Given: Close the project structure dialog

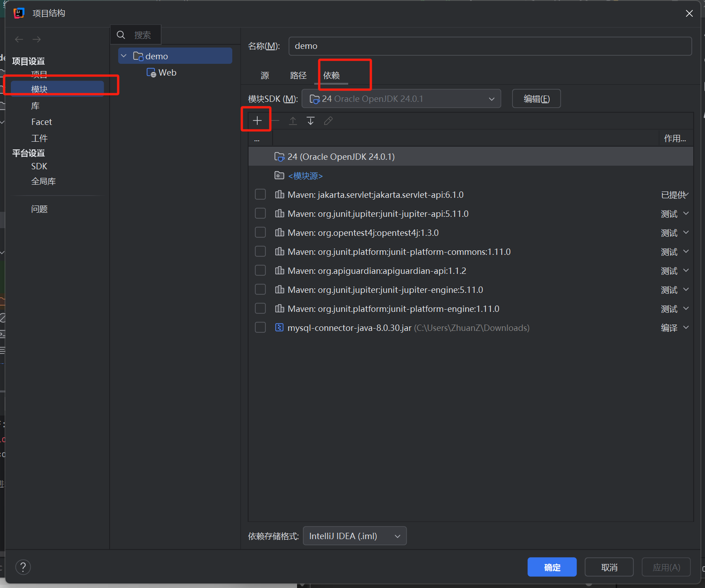Looking at the screenshot, I should (x=689, y=13).
